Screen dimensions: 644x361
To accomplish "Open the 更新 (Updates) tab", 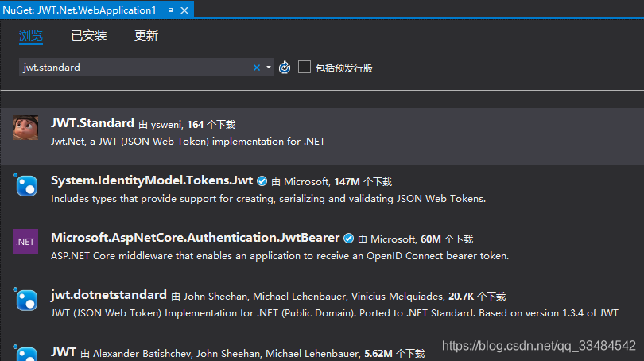I will pos(146,36).
